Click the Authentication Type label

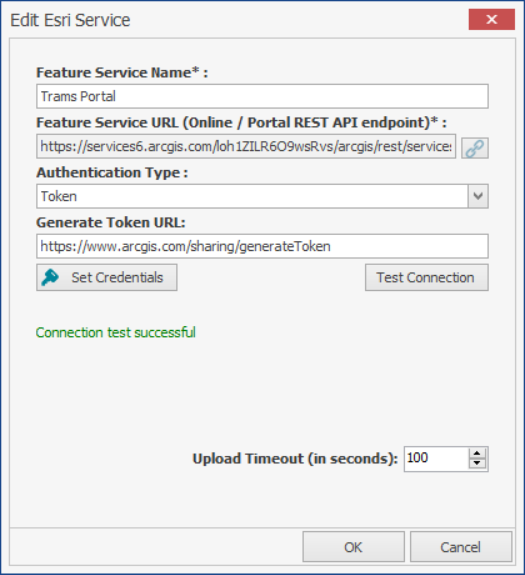pos(112,172)
